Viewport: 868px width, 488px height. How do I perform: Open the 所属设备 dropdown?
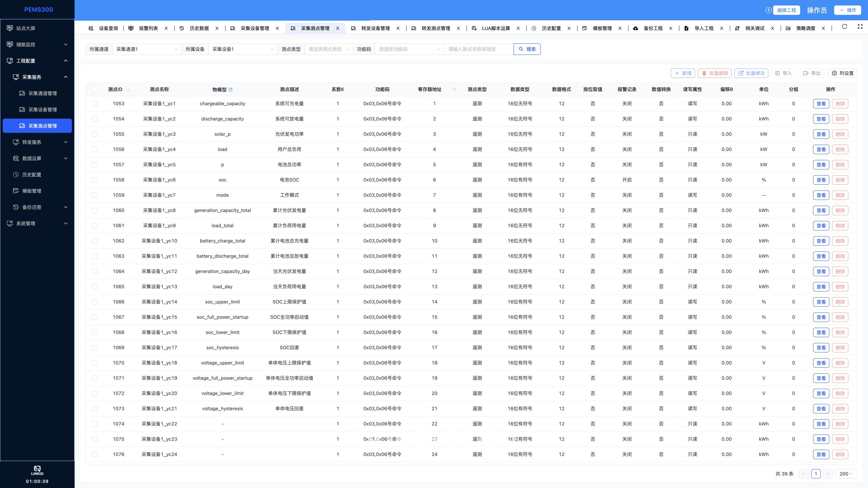coord(243,49)
